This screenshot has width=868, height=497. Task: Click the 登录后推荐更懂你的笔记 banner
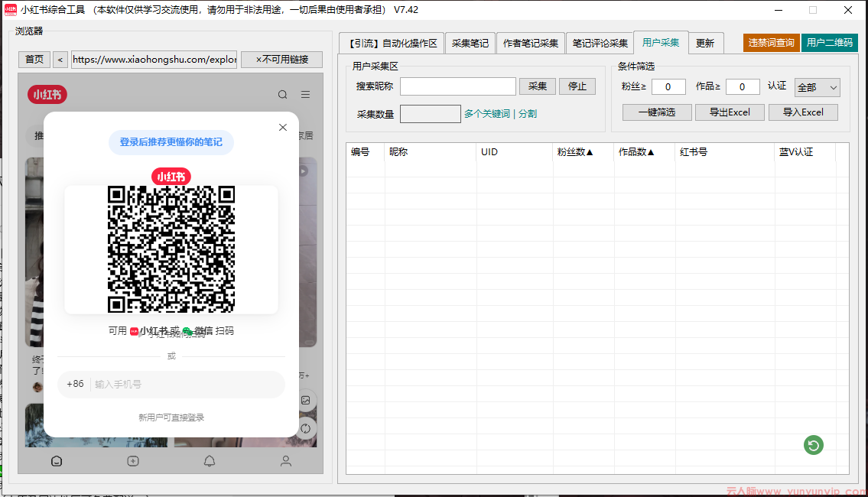coord(171,142)
